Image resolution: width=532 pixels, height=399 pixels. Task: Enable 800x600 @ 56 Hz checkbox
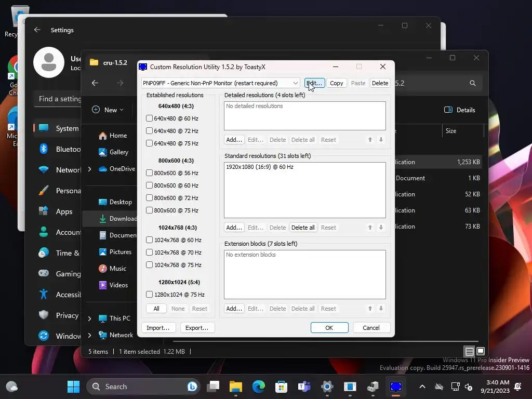(x=149, y=173)
